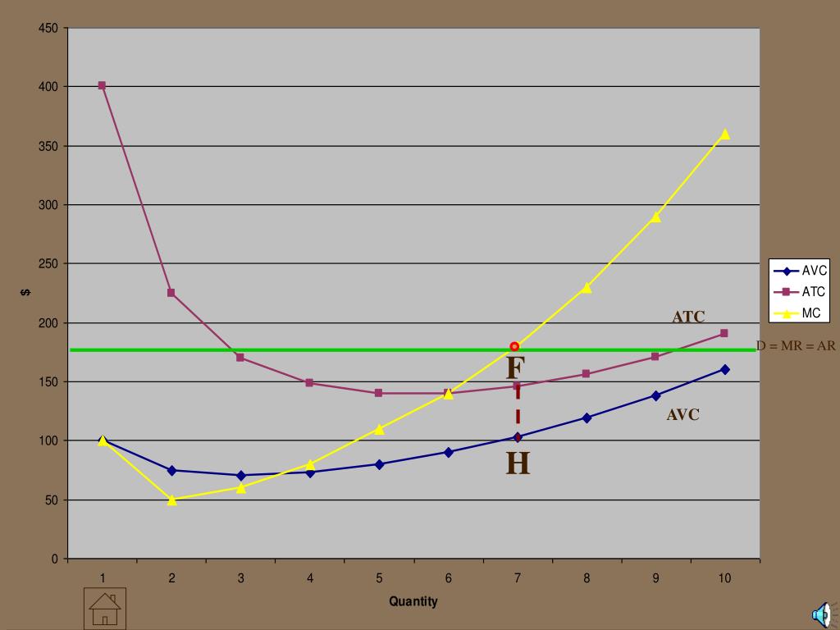The width and height of the screenshot is (840, 630).
Task: Click the 'Quantity' axis title
Action: (413, 601)
